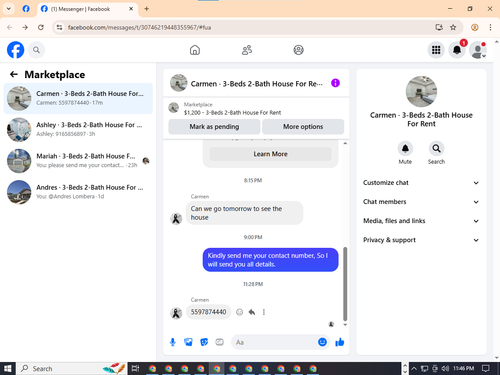Click the Learn More button
The width and height of the screenshot is (500, 375).
pyautogui.click(x=270, y=154)
